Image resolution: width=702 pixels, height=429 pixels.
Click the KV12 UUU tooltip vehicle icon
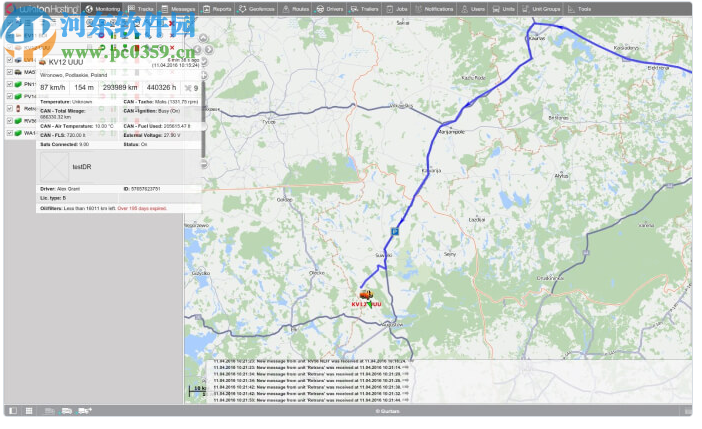(x=43, y=62)
